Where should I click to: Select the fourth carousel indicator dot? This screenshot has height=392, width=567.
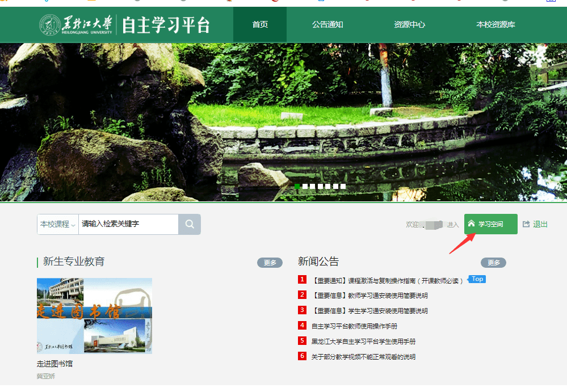(x=320, y=186)
